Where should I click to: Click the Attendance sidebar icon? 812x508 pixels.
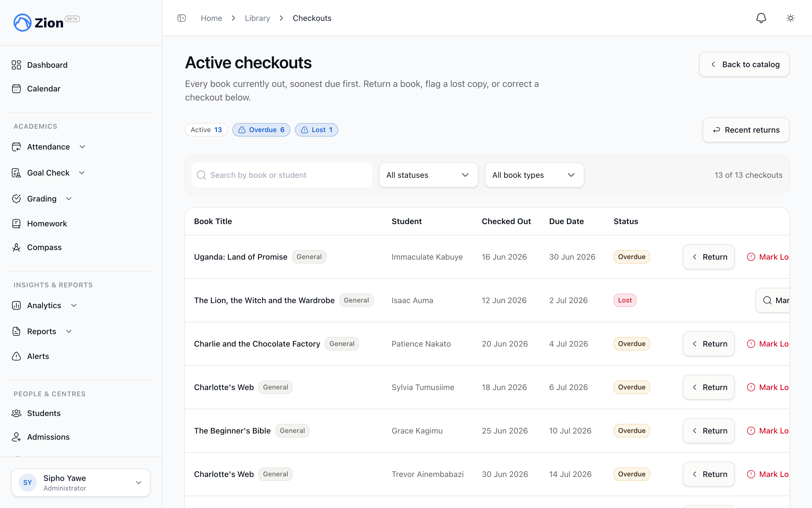tap(16, 147)
